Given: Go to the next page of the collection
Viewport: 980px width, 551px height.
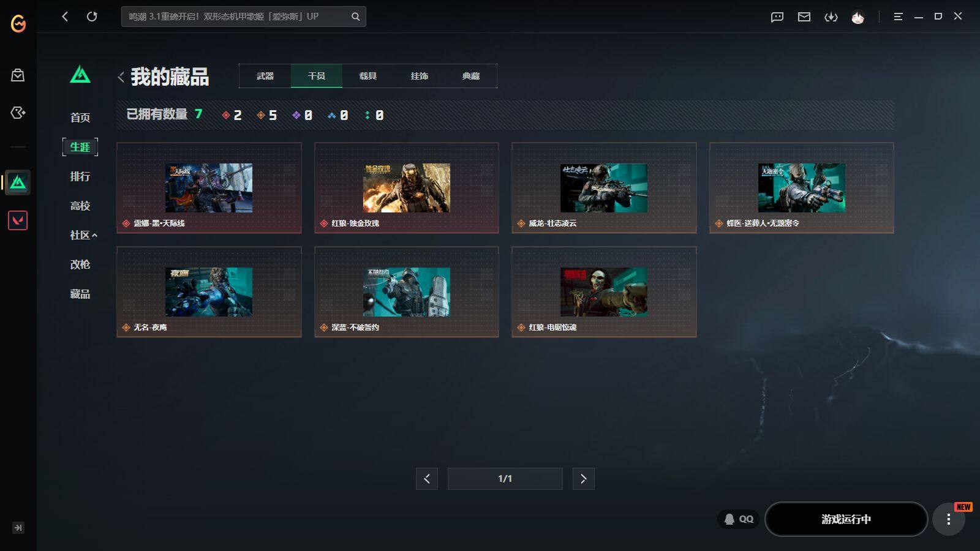Looking at the screenshot, I should [584, 479].
